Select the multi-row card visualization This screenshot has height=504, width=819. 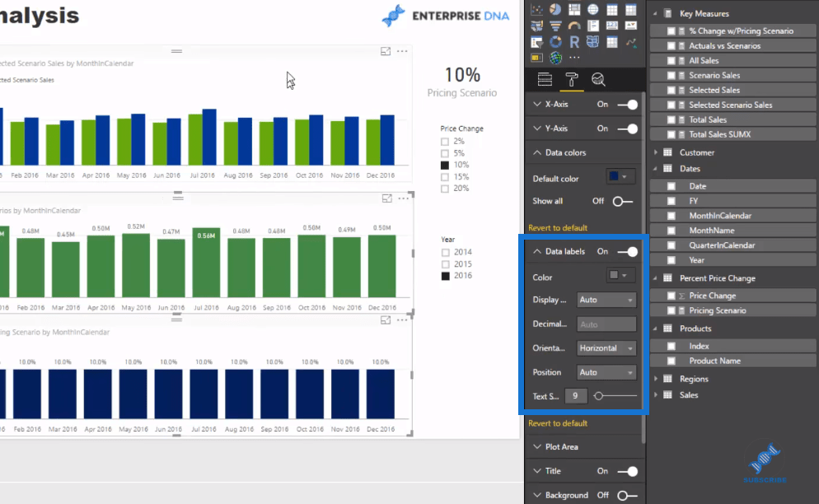coord(593,26)
